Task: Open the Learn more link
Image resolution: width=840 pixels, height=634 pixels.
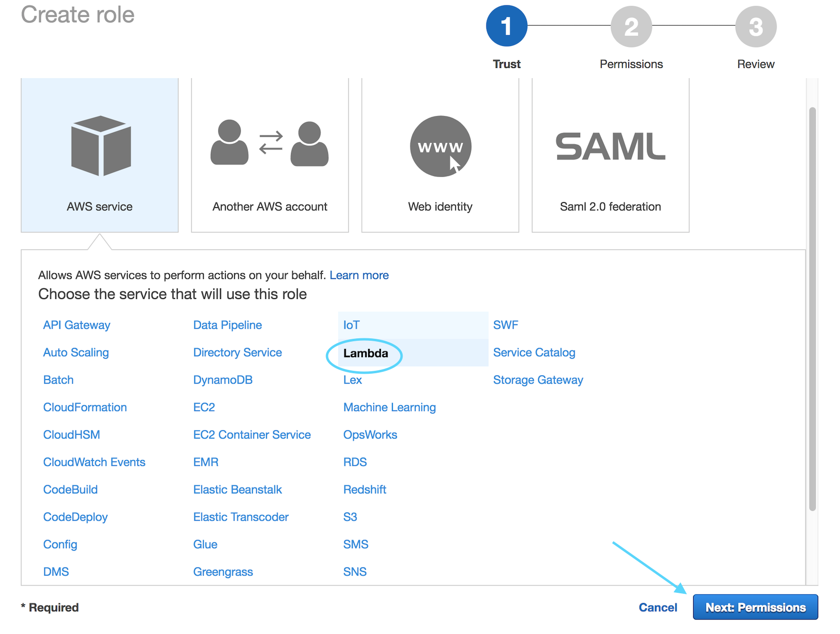Action: (359, 275)
